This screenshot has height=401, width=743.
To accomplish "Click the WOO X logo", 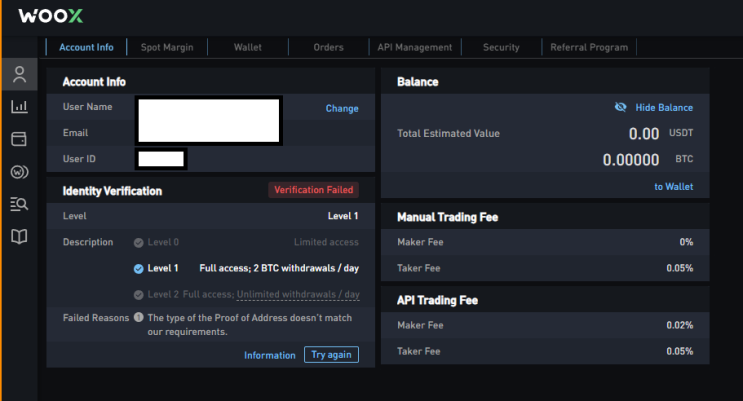I will click(51, 16).
